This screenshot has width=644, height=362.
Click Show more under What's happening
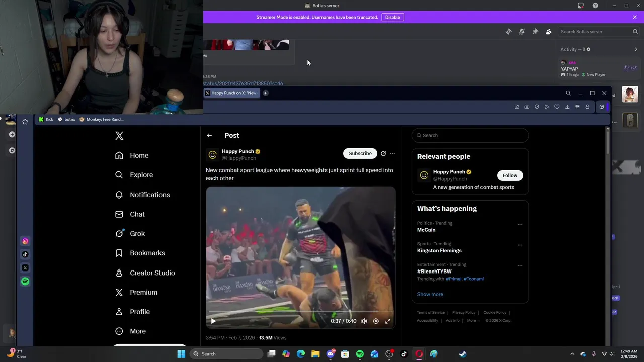(x=430, y=294)
